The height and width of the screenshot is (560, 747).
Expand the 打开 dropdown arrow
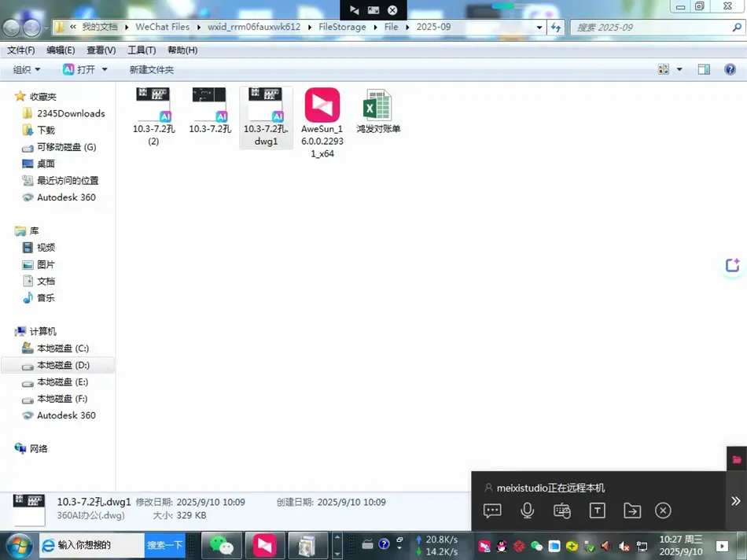click(x=105, y=69)
